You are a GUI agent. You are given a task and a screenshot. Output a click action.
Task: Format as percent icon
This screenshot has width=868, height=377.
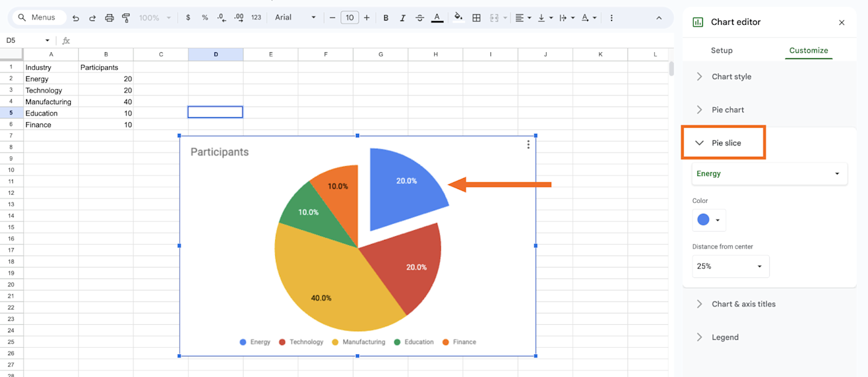(x=205, y=18)
